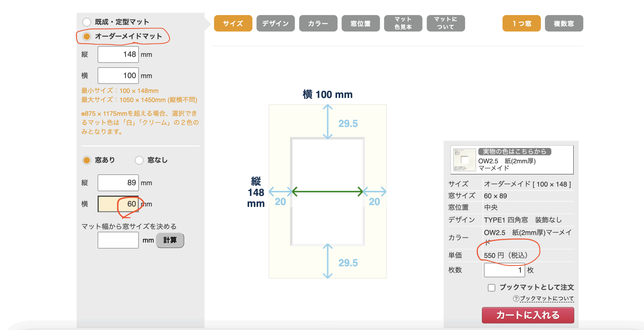This screenshot has width=644, height=330.
Task: Switch to the デザイン tab
Action: 275,23
